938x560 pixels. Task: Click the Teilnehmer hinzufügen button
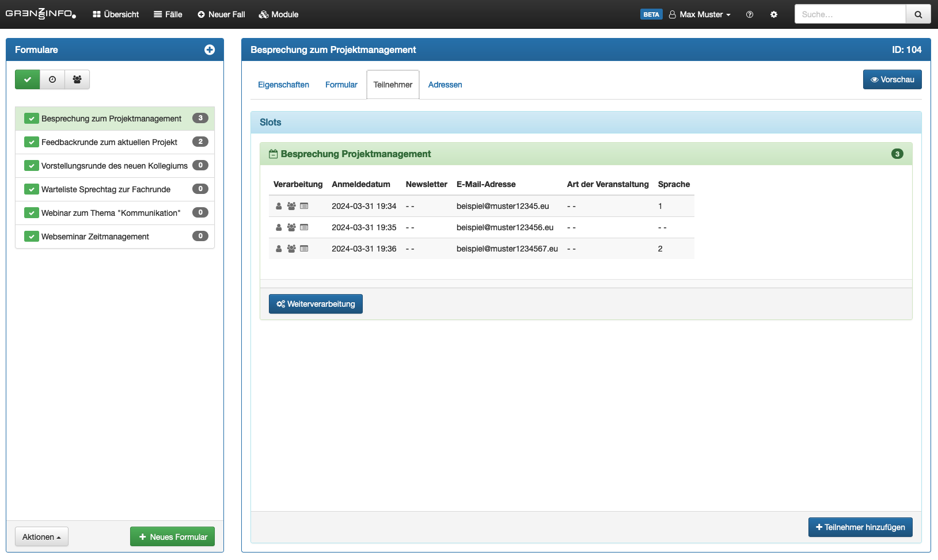(860, 527)
